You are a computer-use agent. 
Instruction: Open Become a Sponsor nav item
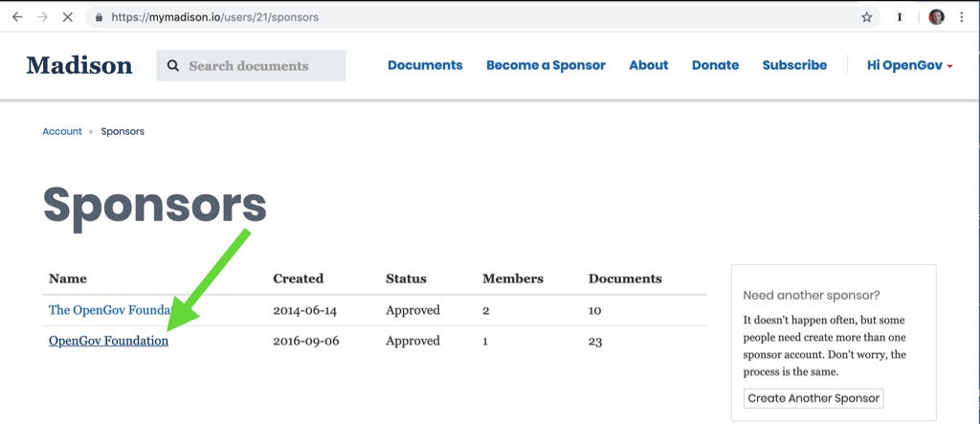tap(546, 65)
